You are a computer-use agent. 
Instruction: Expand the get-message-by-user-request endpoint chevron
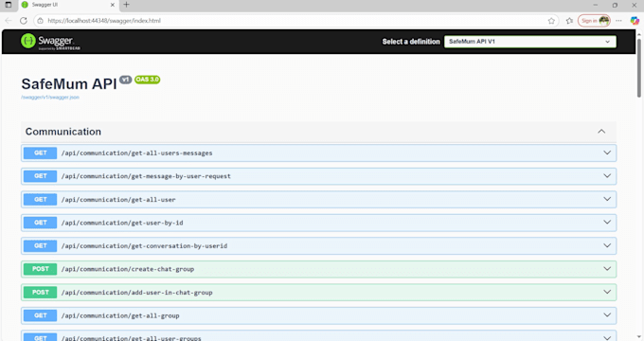coord(607,176)
